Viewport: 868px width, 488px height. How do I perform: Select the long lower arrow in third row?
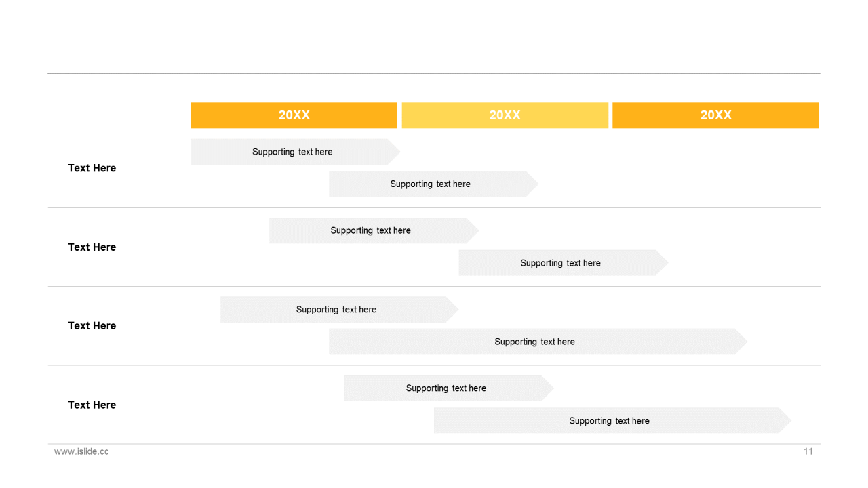coord(534,342)
